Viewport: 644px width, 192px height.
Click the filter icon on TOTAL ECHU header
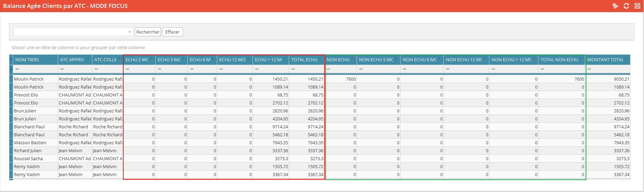(320, 59)
